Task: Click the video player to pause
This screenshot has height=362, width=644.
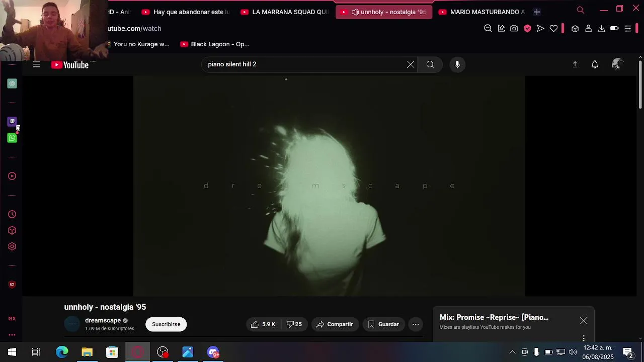Action: (329, 186)
